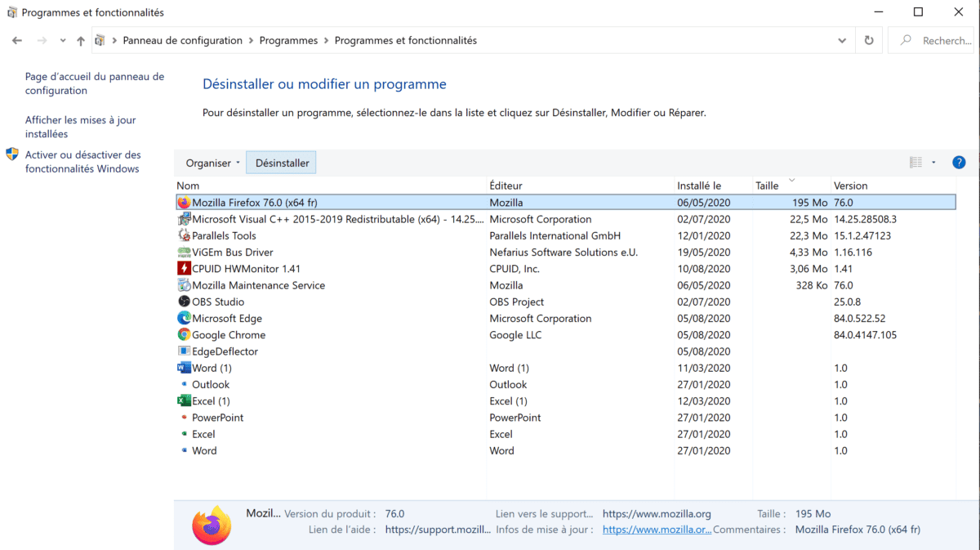Click the Microsoft Edge program icon
980x550 pixels.
(184, 319)
